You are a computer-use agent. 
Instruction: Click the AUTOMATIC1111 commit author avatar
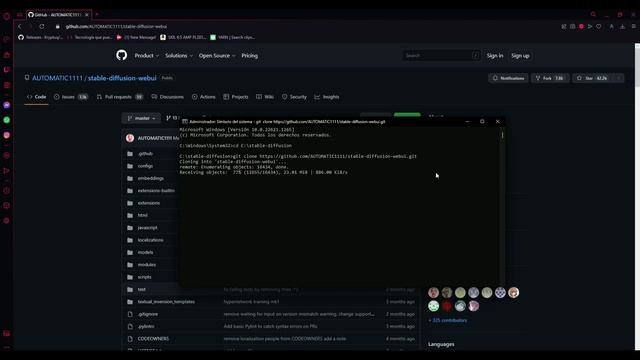pyautogui.click(x=130, y=138)
